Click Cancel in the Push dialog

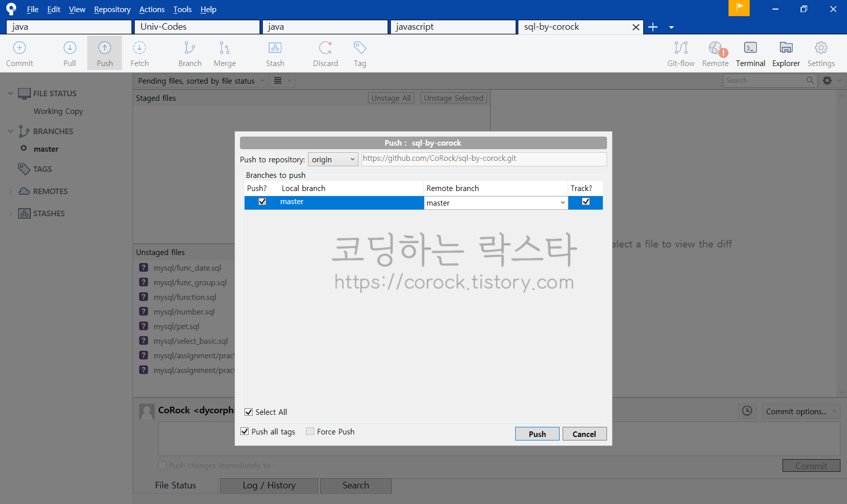click(584, 434)
